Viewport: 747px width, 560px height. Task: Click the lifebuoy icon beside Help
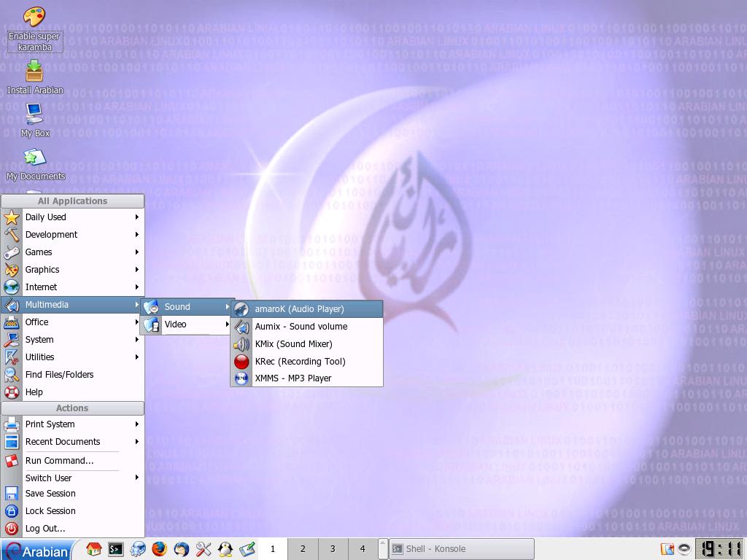[12, 392]
